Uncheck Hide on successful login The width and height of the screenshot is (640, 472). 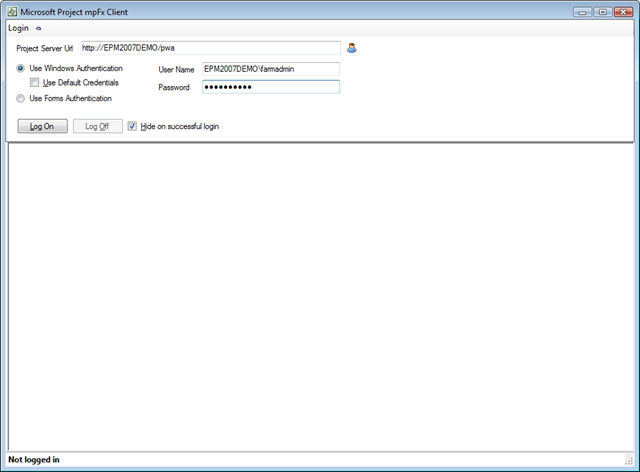click(132, 126)
